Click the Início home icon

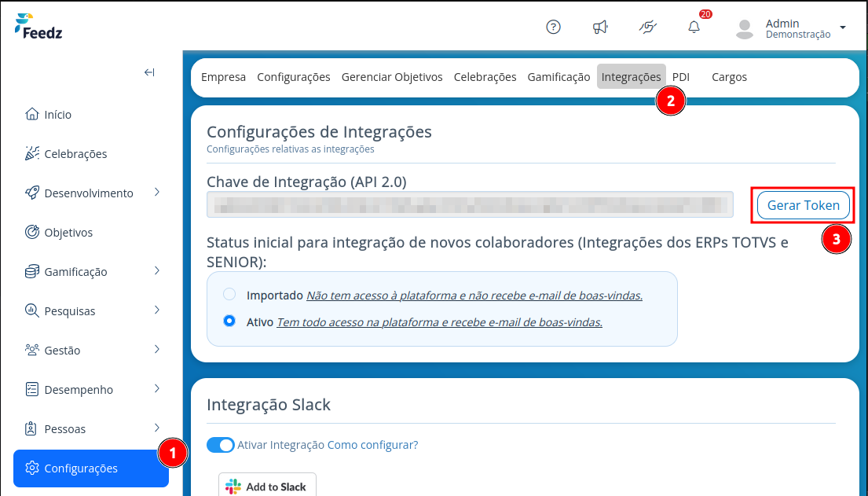tap(32, 114)
